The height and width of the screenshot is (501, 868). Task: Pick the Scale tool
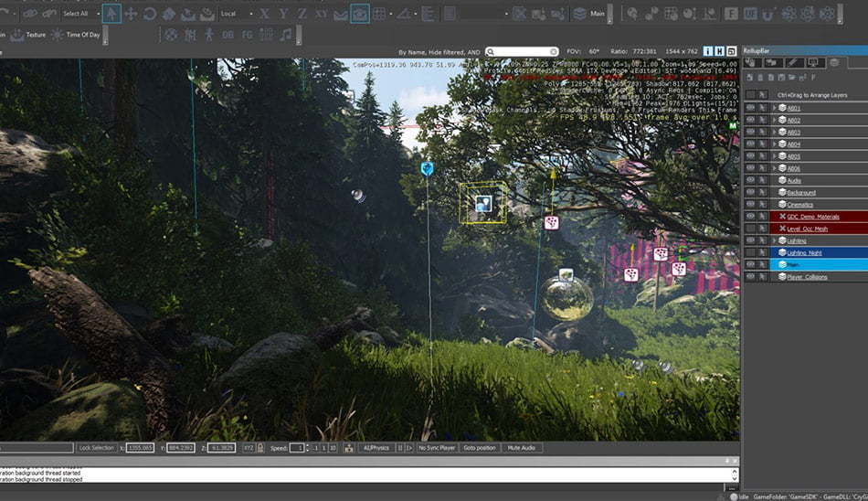pos(169,14)
